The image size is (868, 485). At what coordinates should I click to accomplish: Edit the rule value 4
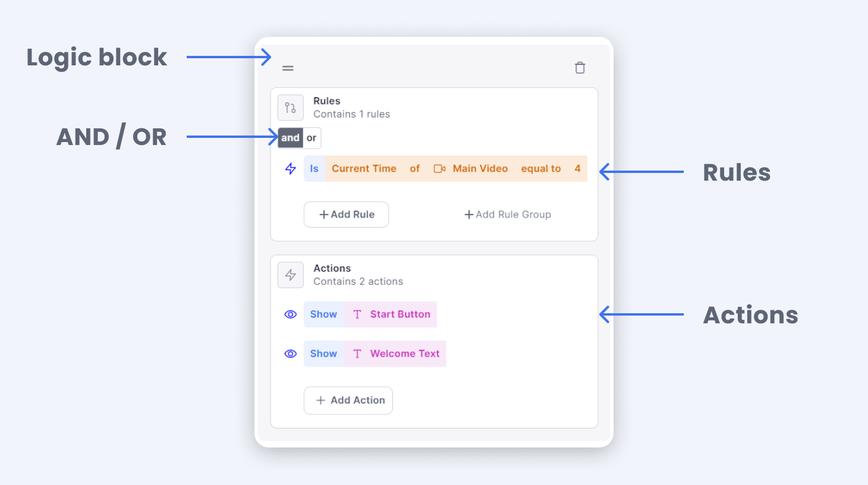pos(577,169)
